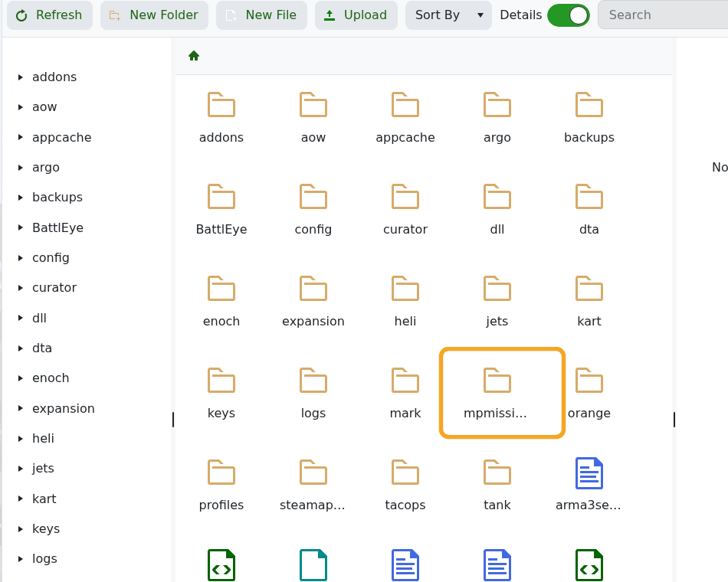The width and height of the screenshot is (728, 582).
Task: Open the steamap... folder icon
Action: 313,472
